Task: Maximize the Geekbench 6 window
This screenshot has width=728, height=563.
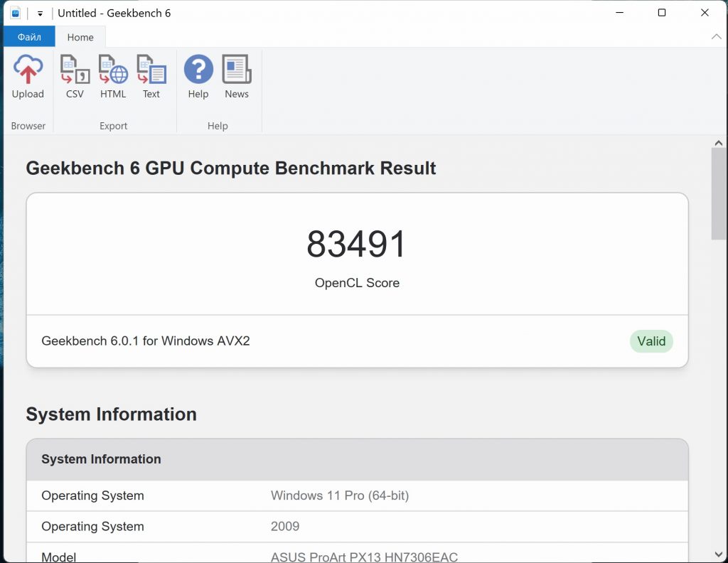Action: tap(662, 13)
